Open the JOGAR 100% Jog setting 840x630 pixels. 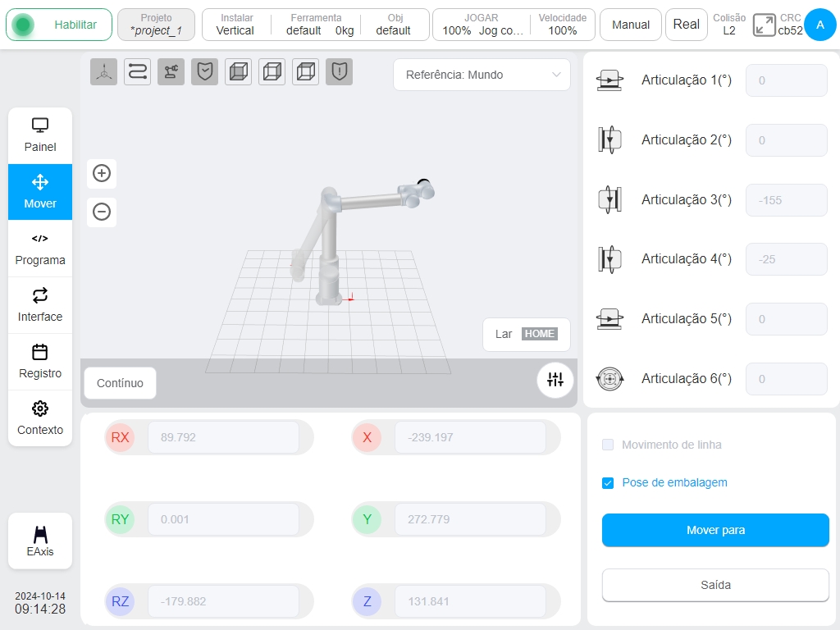coord(482,25)
